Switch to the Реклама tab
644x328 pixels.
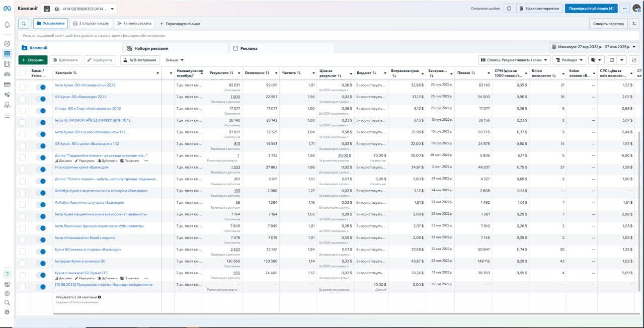(x=282, y=48)
